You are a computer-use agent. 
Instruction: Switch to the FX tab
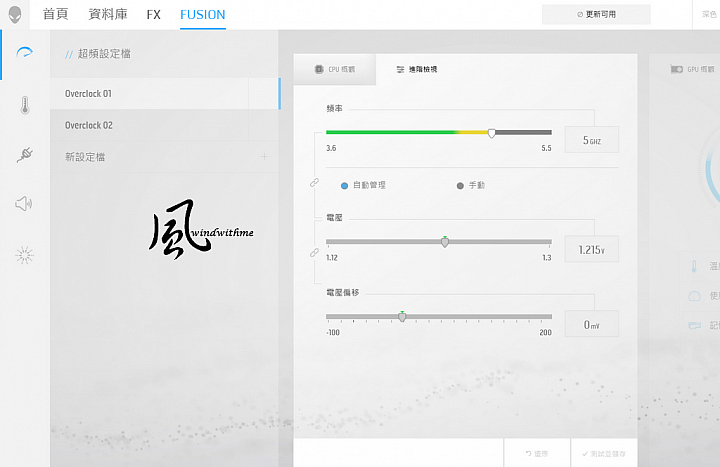point(154,15)
